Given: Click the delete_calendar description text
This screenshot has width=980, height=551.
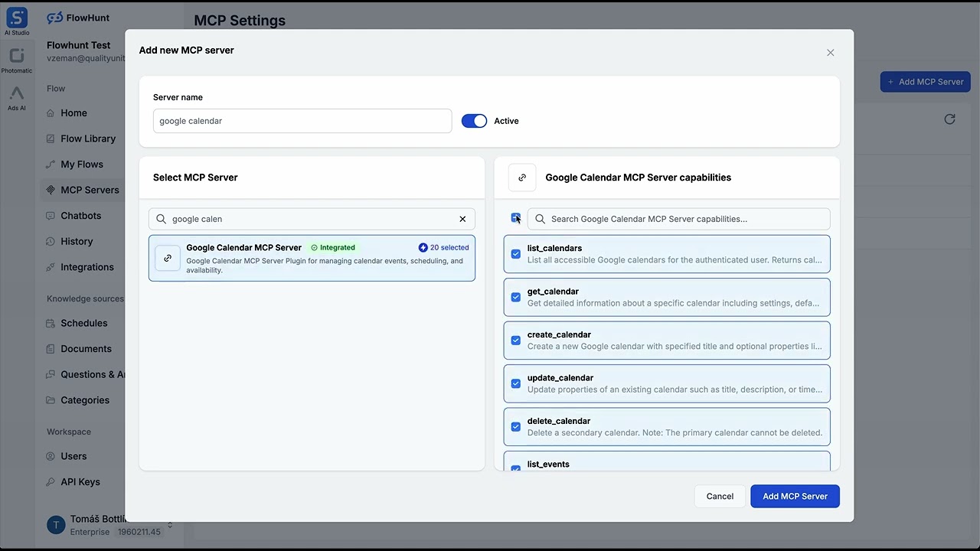Looking at the screenshot, I should (675, 432).
